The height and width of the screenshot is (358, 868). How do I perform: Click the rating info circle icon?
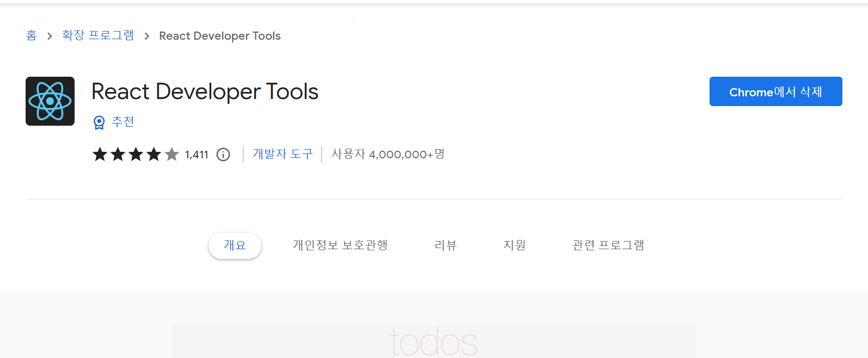coord(223,155)
